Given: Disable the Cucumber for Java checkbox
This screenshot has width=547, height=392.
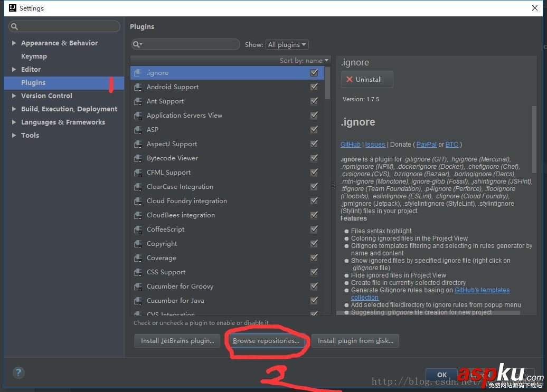Looking at the screenshot, I should point(314,300).
